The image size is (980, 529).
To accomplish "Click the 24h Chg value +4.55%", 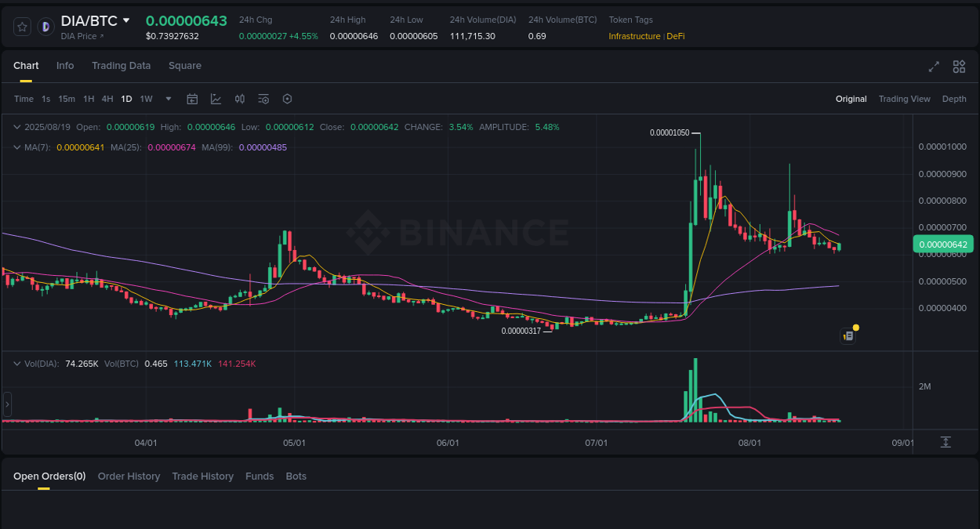I will (x=302, y=36).
